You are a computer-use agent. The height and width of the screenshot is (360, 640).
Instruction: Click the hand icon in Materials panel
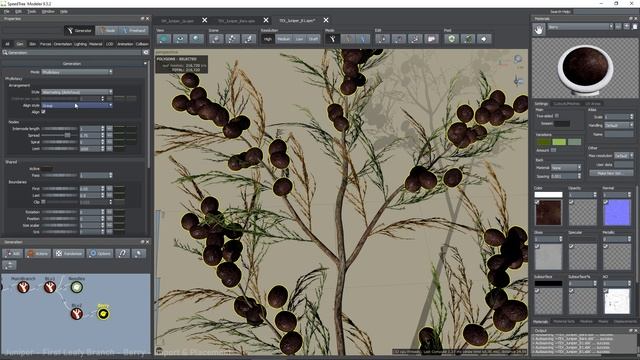539,29
